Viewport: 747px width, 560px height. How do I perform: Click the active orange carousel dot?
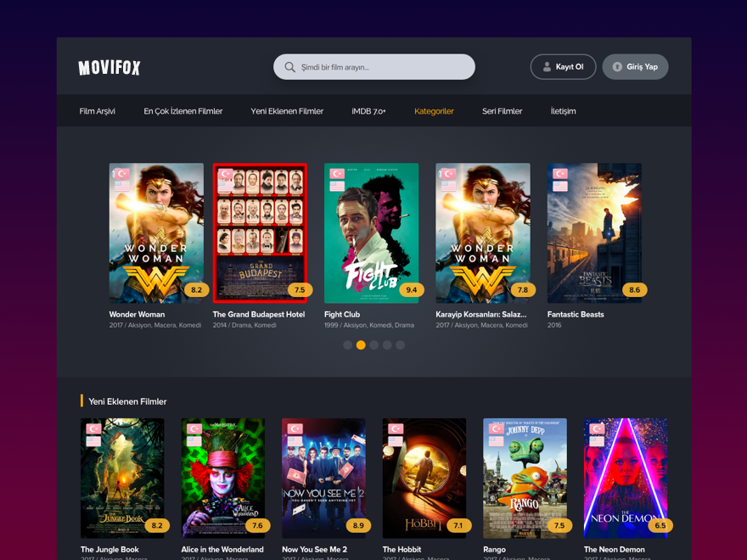[361, 344]
